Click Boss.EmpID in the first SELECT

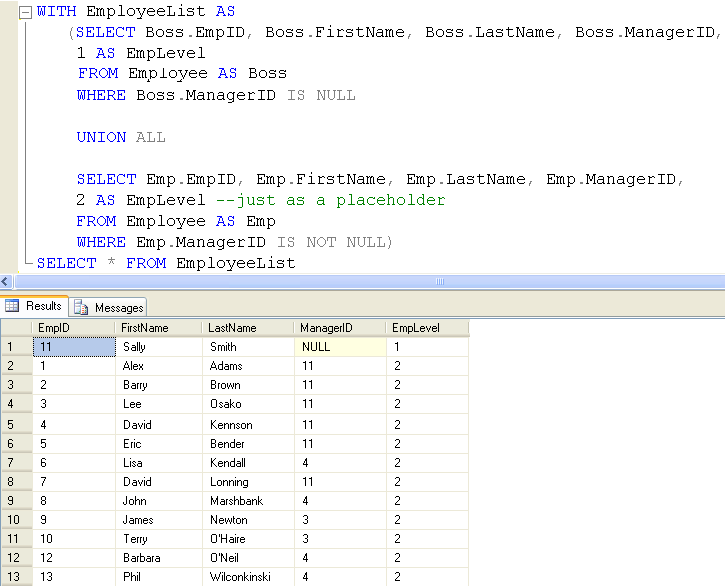point(195,32)
